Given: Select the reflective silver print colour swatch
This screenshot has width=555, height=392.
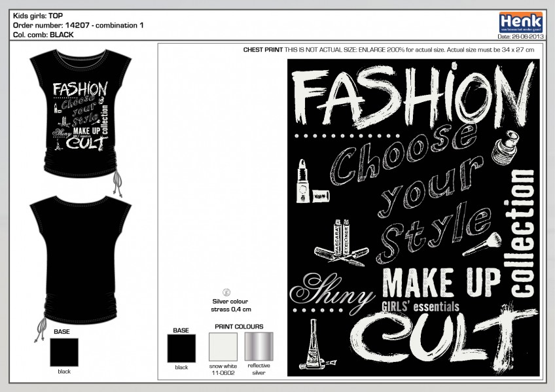Looking at the screenshot, I should tap(259, 347).
